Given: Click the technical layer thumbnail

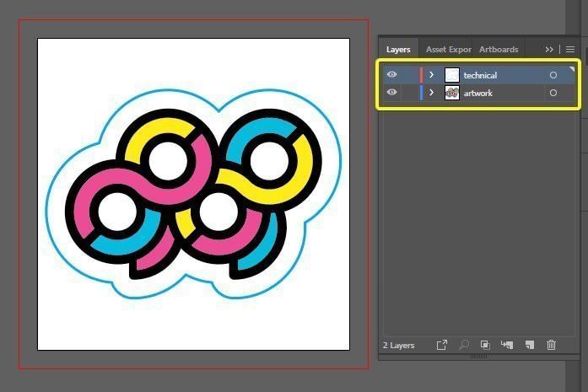Looking at the screenshot, I should point(451,75).
